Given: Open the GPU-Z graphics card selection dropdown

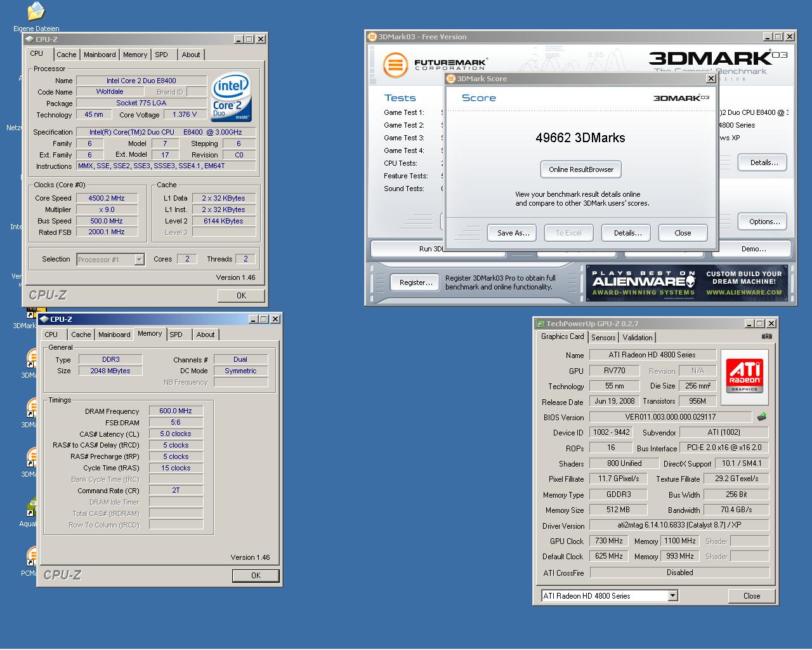Looking at the screenshot, I should coord(672,595).
